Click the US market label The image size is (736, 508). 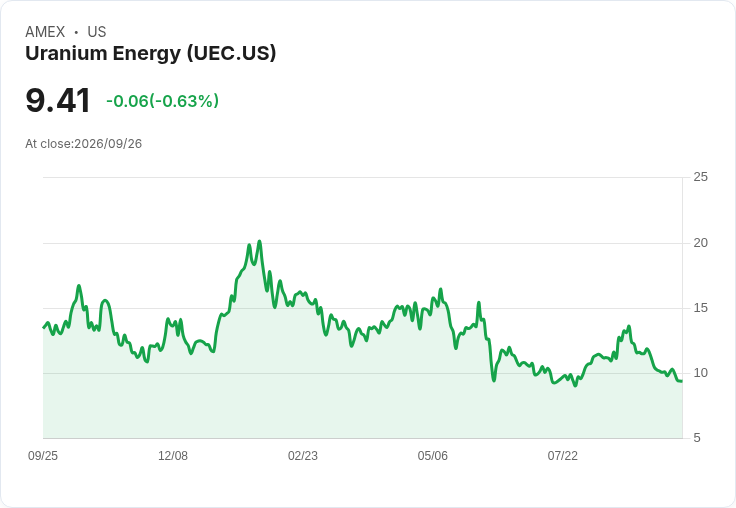(97, 32)
